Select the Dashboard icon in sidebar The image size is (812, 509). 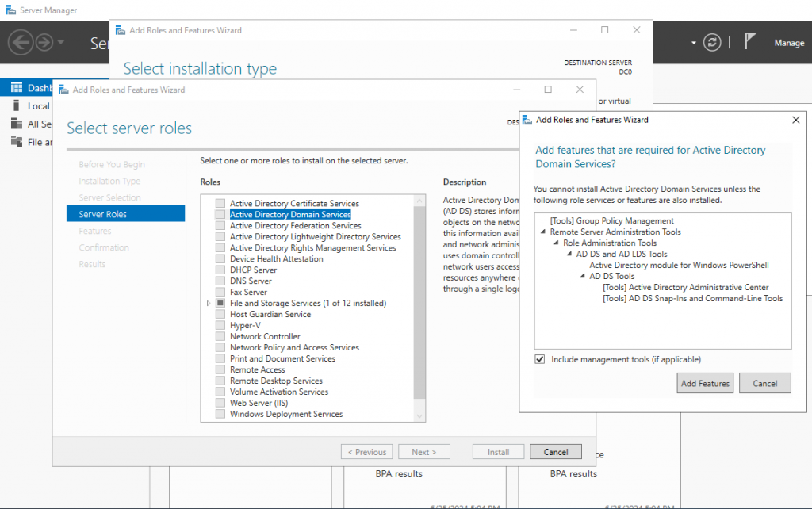16,89
